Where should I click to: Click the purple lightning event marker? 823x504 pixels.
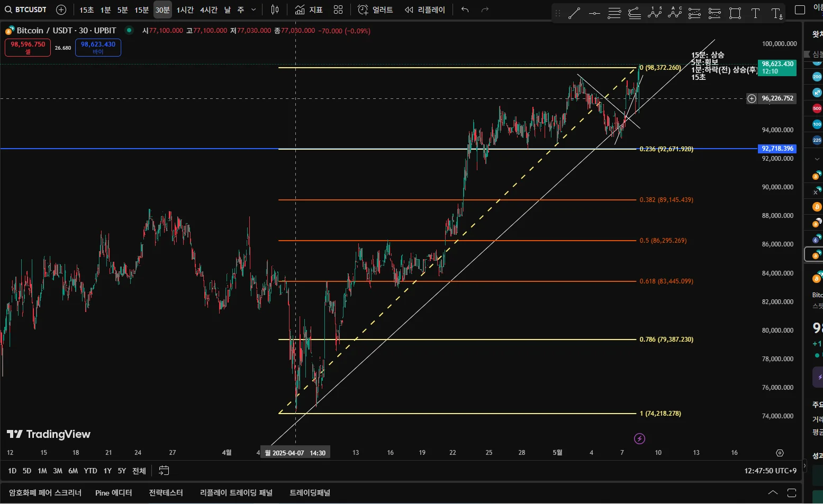(x=639, y=438)
